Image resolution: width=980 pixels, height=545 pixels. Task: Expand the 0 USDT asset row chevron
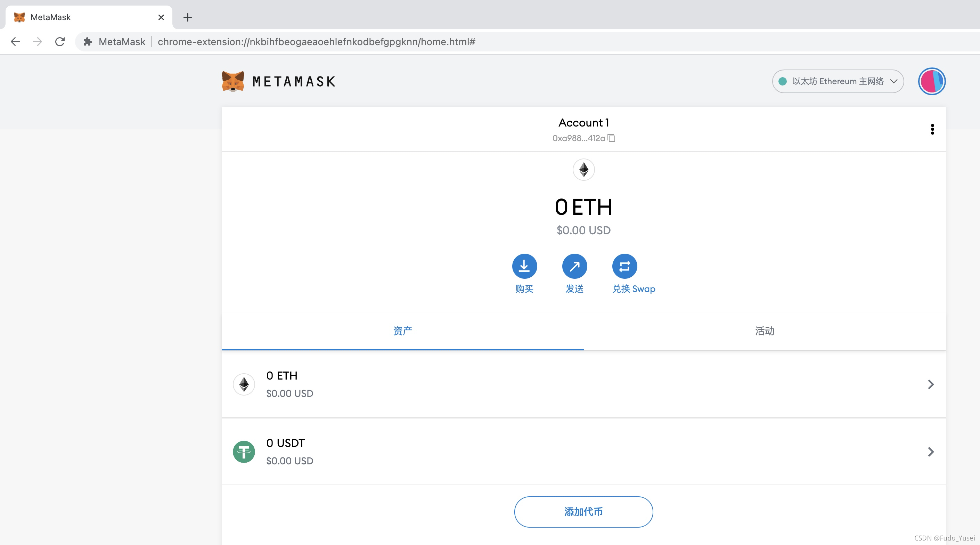pos(931,452)
